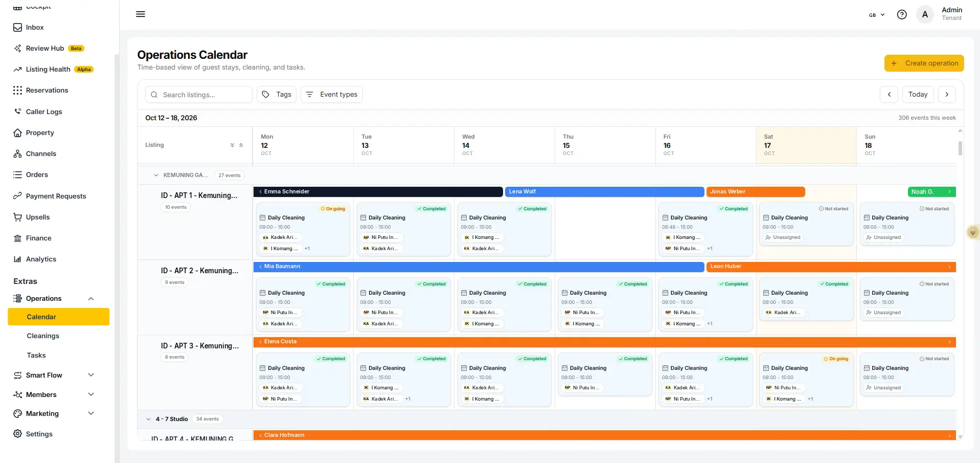Click the Channels network icon
The height and width of the screenshot is (463, 980).
point(17,153)
